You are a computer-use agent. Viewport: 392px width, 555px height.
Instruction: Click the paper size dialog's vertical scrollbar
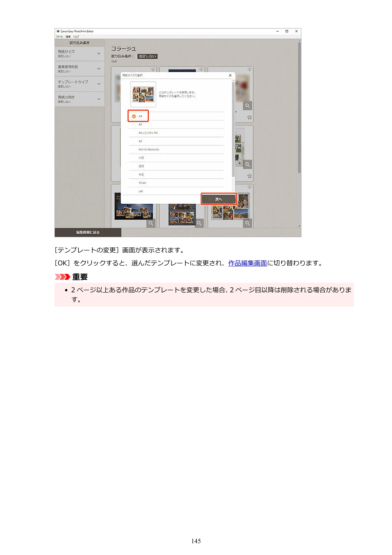233,129
